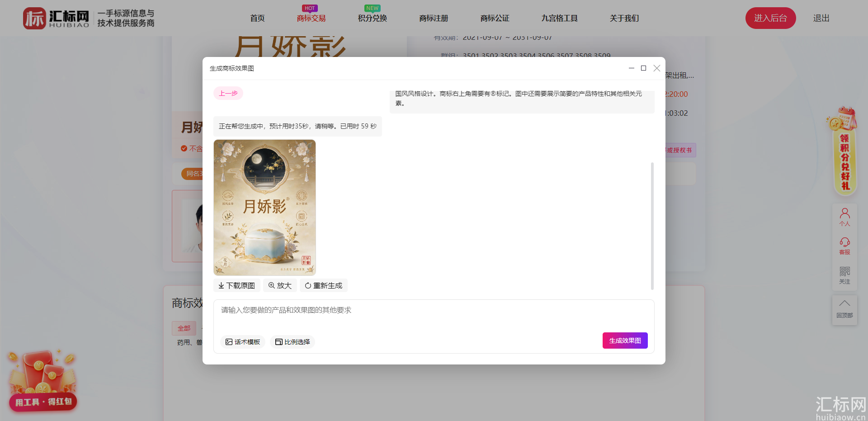
Task: Focus the product requirements text input
Action: click(x=434, y=315)
